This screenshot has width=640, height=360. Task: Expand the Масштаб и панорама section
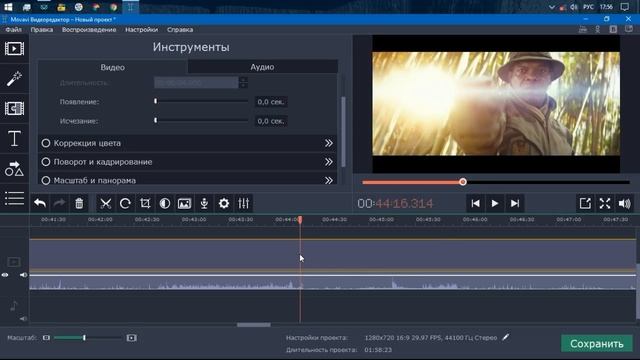[329, 180]
